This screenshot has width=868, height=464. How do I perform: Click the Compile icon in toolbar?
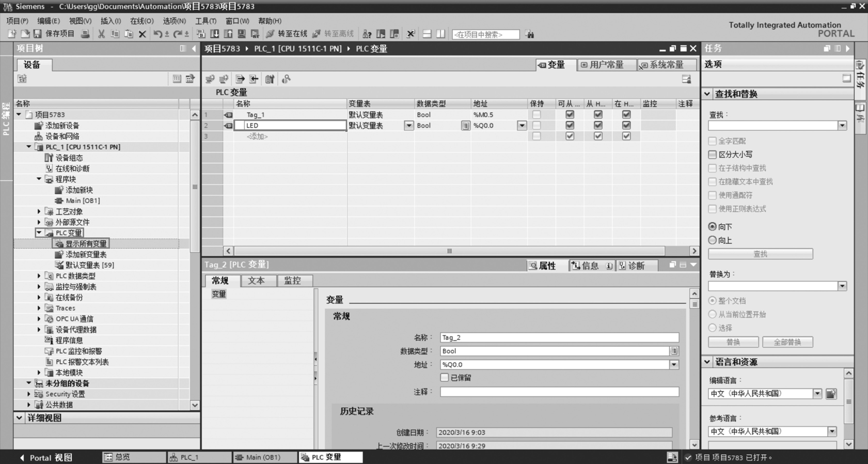pyautogui.click(x=201, y=34)
